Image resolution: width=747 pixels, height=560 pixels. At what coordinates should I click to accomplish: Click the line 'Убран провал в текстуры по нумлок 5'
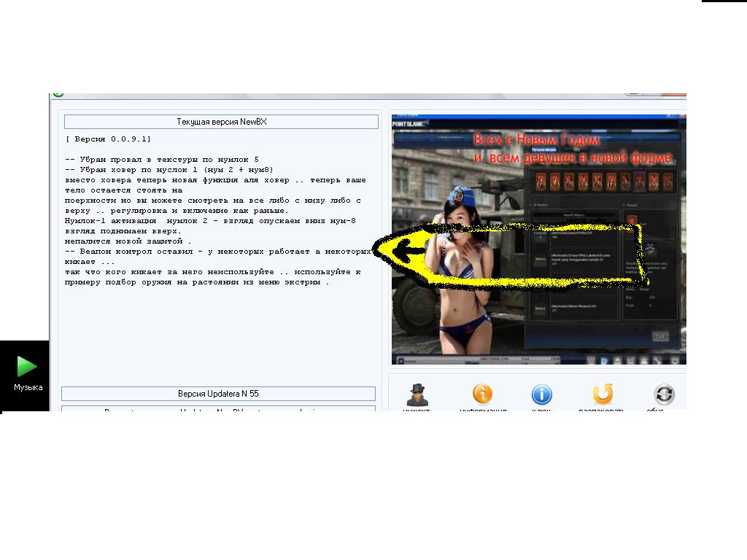[x=162, y=160]
